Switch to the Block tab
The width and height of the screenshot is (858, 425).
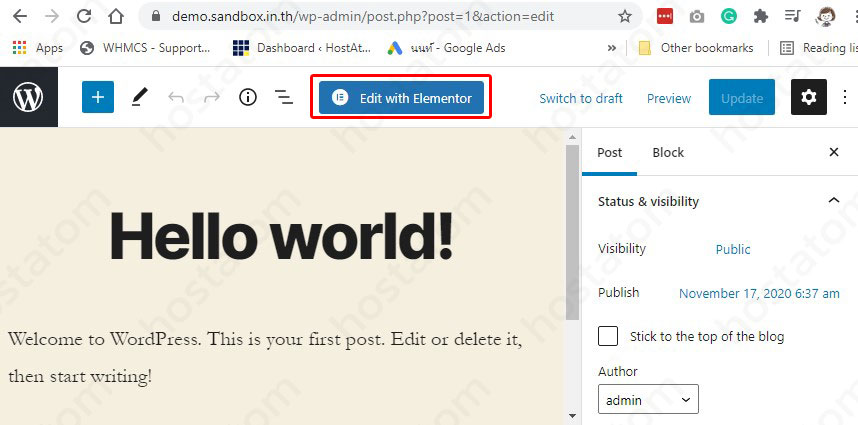[x=668, y=153]
